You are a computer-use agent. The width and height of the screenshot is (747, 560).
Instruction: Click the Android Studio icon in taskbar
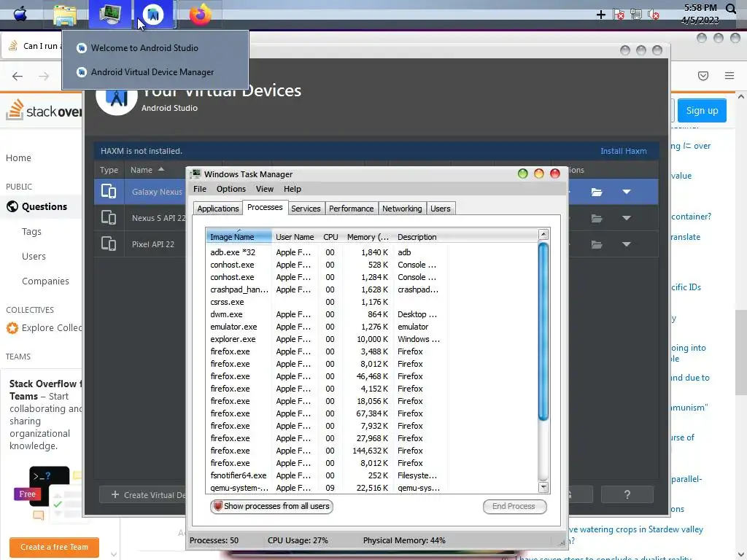pyautogui.click(x=153, y=15)
